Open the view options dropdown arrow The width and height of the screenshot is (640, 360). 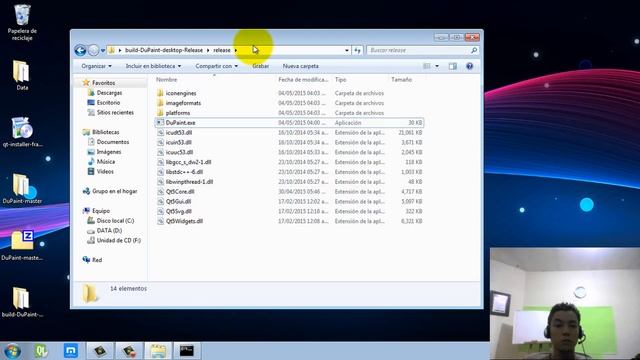click(x=437, y=66)
